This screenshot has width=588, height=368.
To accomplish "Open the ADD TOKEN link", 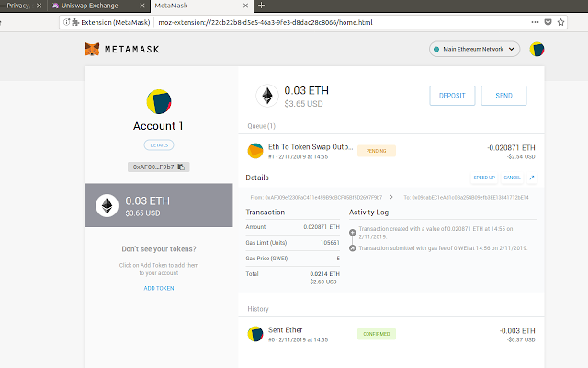I will [x=159, y=288].
